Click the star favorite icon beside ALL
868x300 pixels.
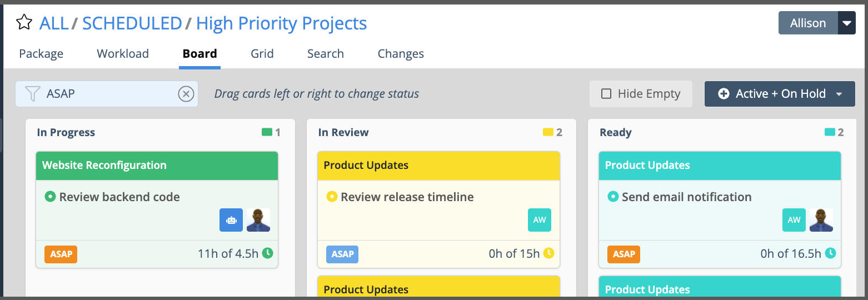24,23
